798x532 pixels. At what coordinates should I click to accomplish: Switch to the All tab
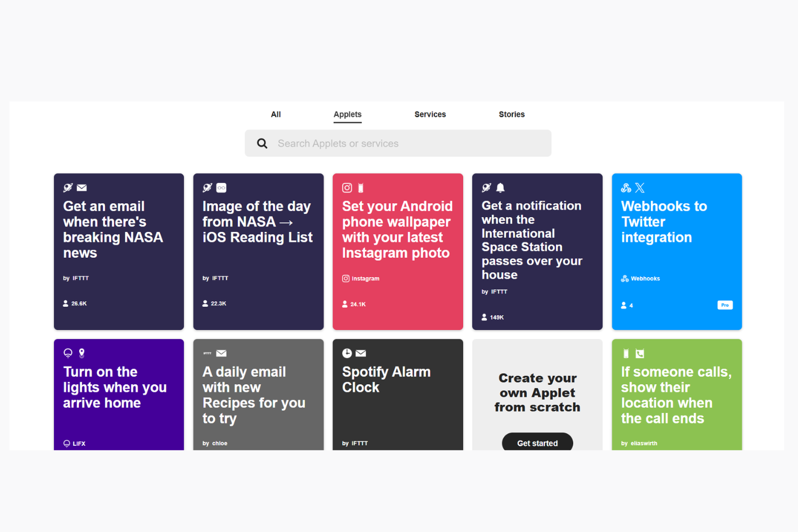(276, 114)
